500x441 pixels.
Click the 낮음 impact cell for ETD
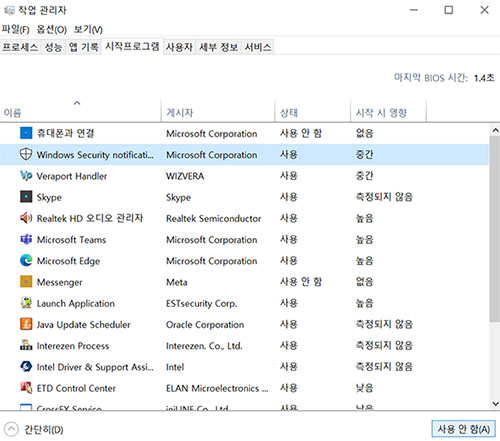[364, 388]
